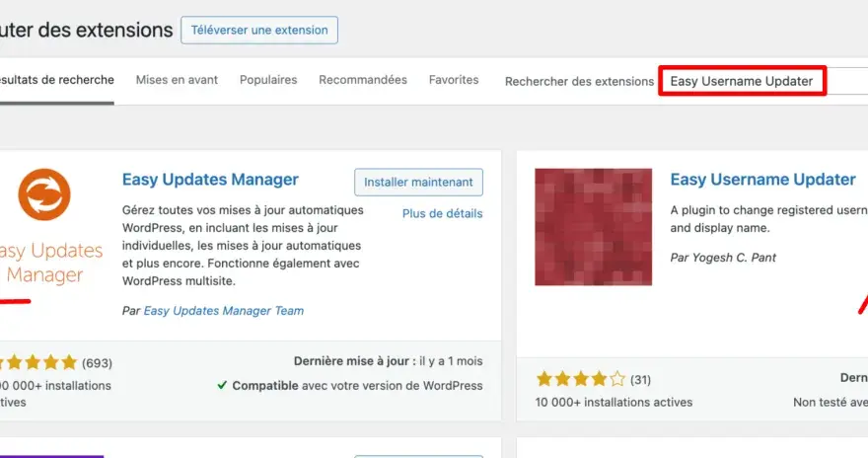
Task: Open the Easy Updates Manager Team author link
Action: coord(224,311)
